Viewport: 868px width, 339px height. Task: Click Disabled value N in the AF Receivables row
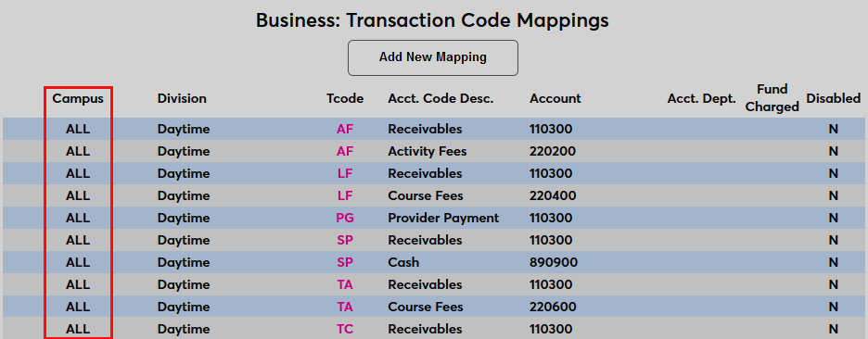point(833,130)
